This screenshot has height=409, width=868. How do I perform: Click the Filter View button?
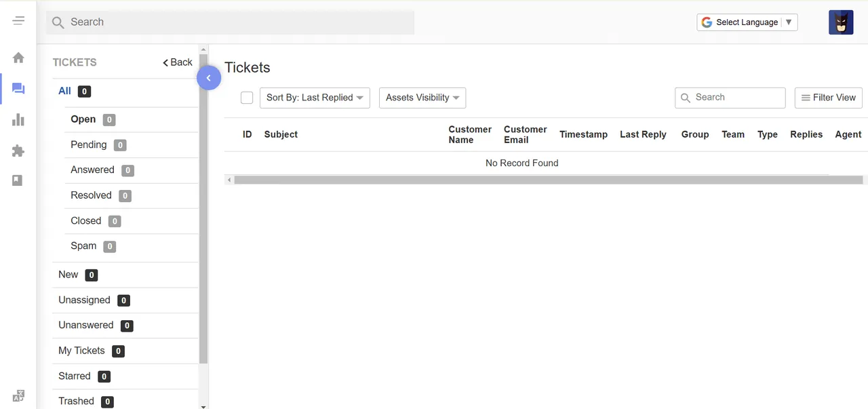pos(829,98)
